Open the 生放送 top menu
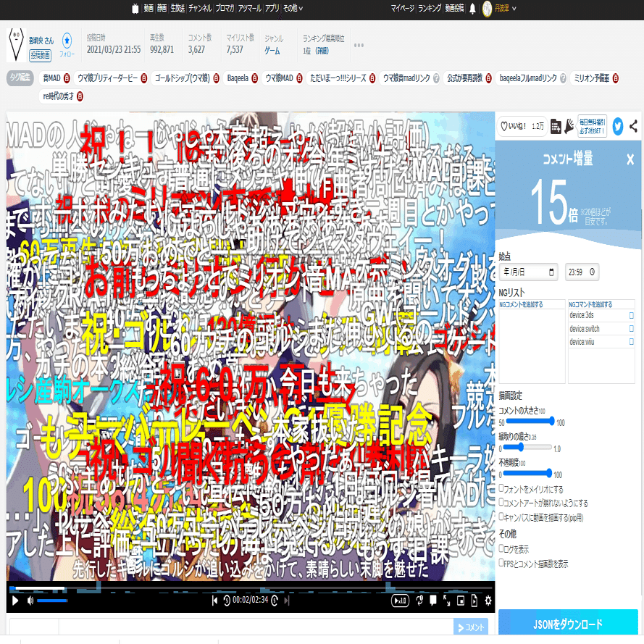The image size is (644, 644). click(x=177, y=8)
